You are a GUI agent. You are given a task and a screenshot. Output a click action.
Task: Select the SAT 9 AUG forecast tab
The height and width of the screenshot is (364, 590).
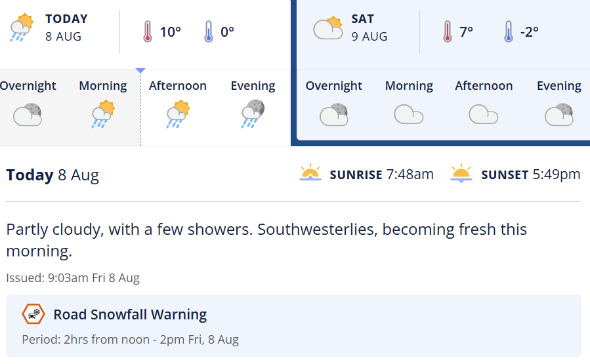pyautogui.click(x=369, y=28)
